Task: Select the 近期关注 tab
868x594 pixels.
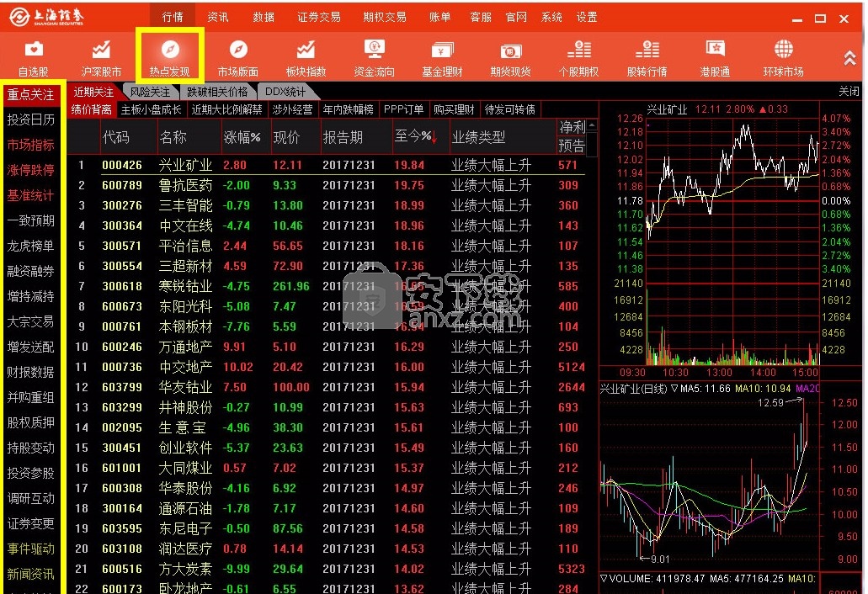Action: (93, 92)
